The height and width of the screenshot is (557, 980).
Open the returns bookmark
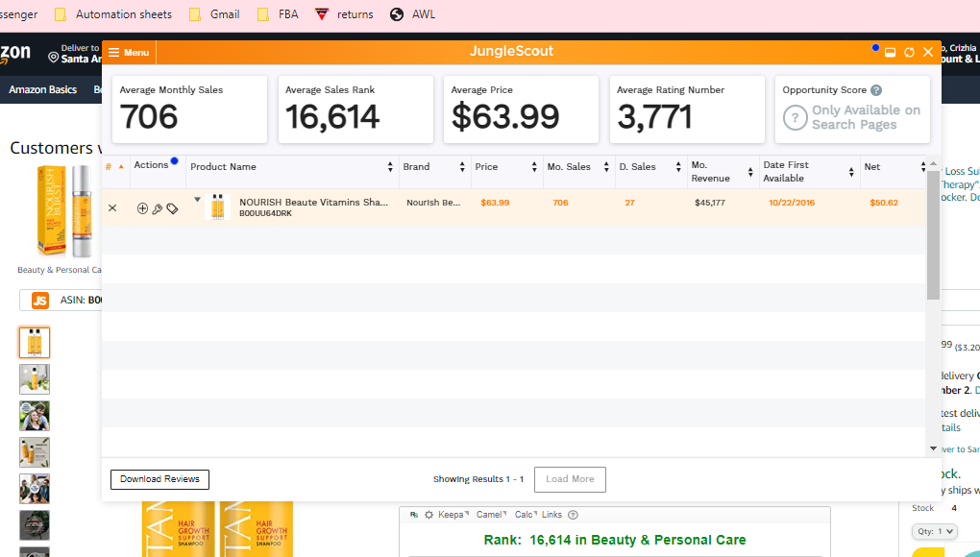click(x=344, y=14)
